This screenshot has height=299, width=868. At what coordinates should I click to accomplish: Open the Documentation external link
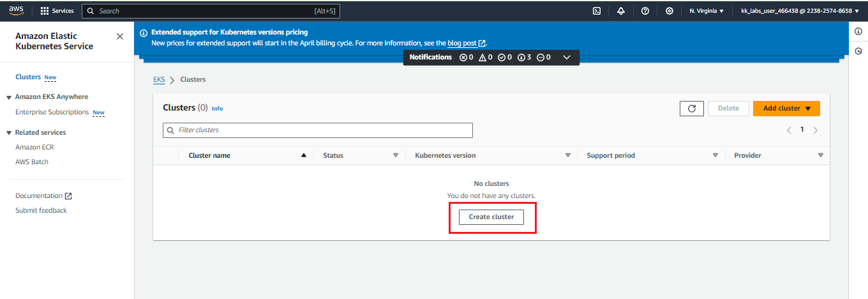coord(43,195)
